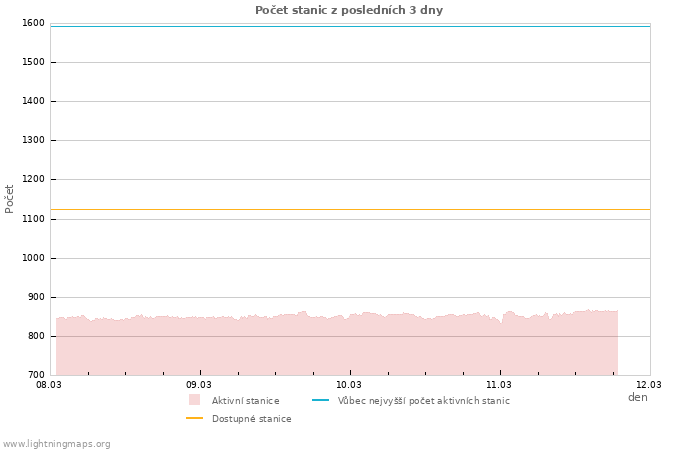Click the orange Dostupné stanice legend marker

(194, 418)
